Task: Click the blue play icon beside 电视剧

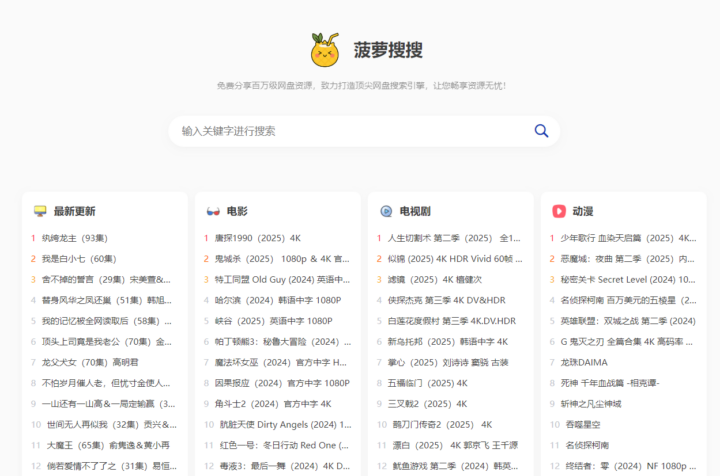Action: tap(386, 211)
